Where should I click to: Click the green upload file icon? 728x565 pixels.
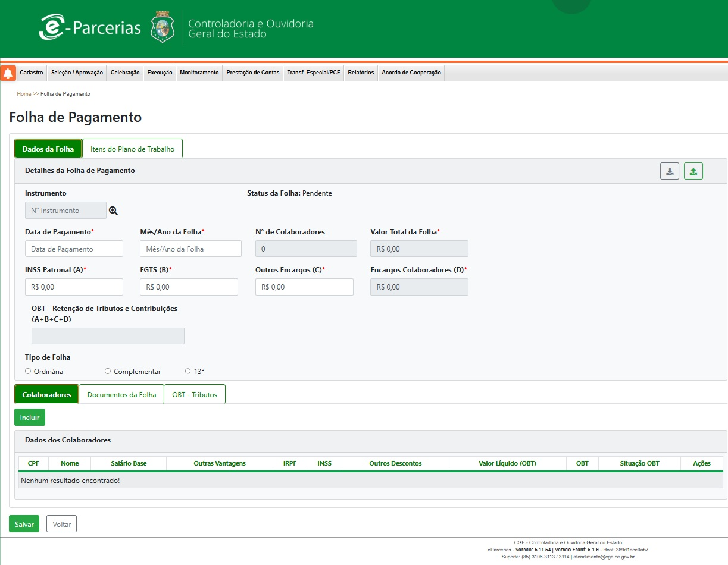(x=693, y=171)
